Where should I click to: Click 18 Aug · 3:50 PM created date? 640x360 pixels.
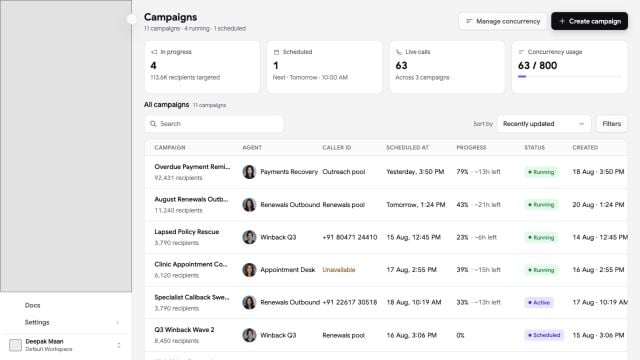pos(598,172)
